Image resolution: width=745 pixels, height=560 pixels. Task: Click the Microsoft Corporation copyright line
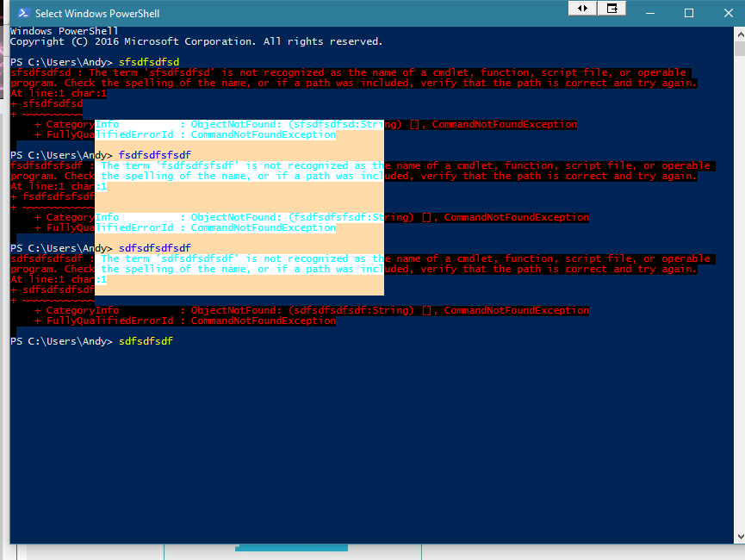[196, 41]
